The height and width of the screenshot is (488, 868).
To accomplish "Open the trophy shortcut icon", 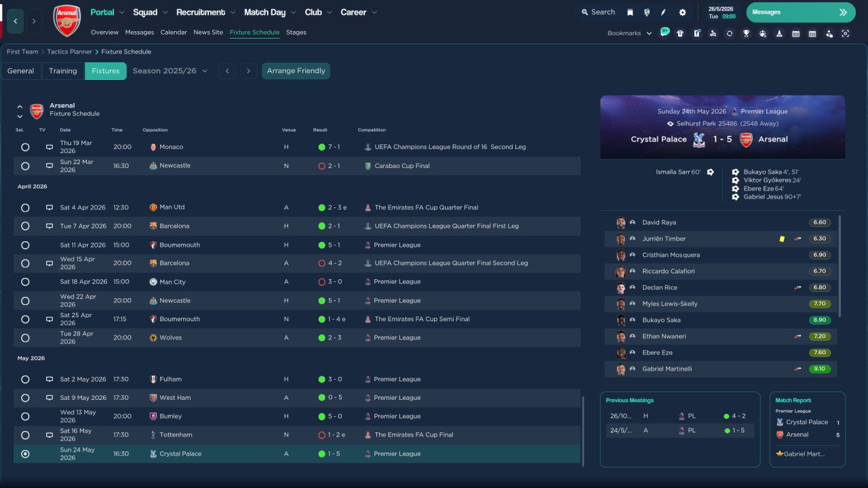I will (x=746, y=33).
